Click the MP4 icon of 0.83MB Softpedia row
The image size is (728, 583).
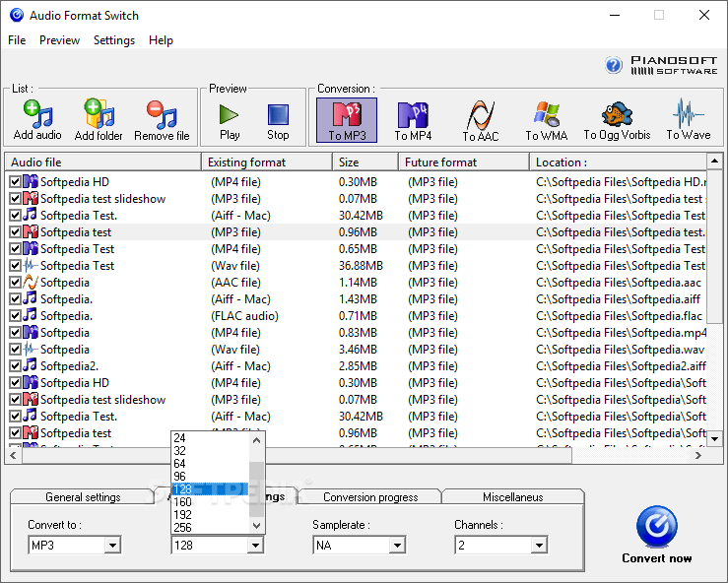pyautogui.click(x=31, y=332)
